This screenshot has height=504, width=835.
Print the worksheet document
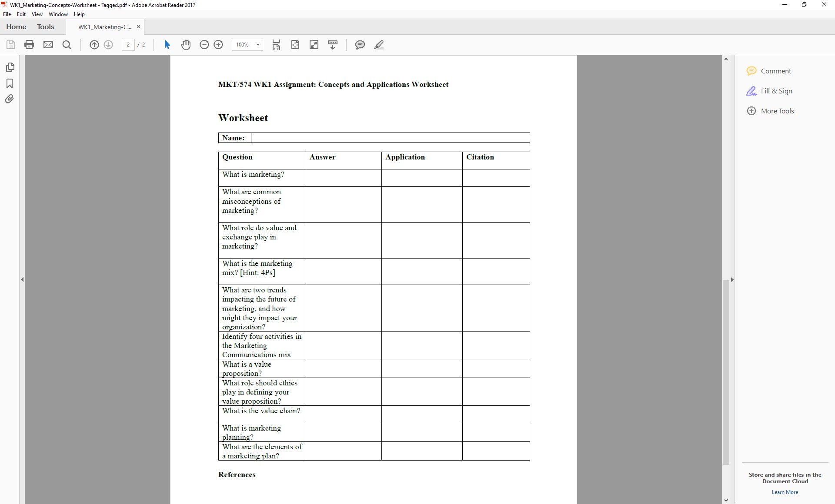(29, 45)
